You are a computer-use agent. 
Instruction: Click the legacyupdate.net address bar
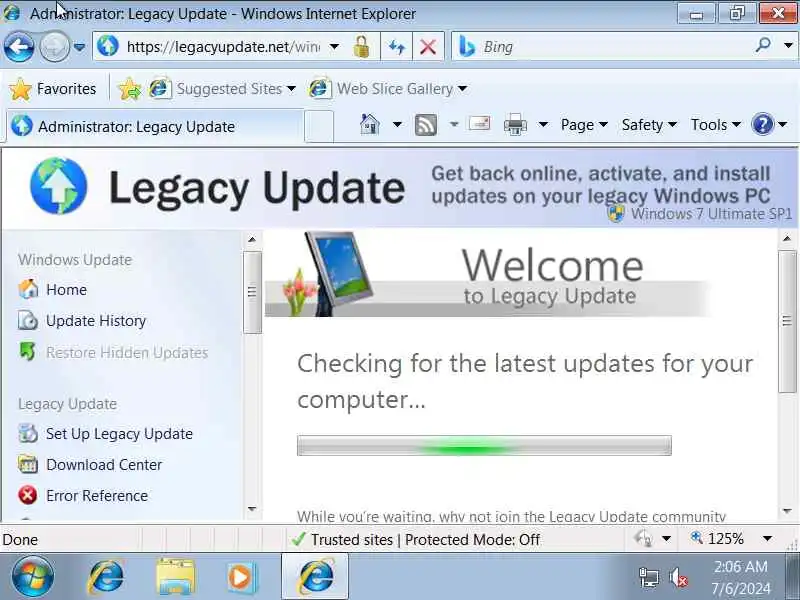click(223, 47)
